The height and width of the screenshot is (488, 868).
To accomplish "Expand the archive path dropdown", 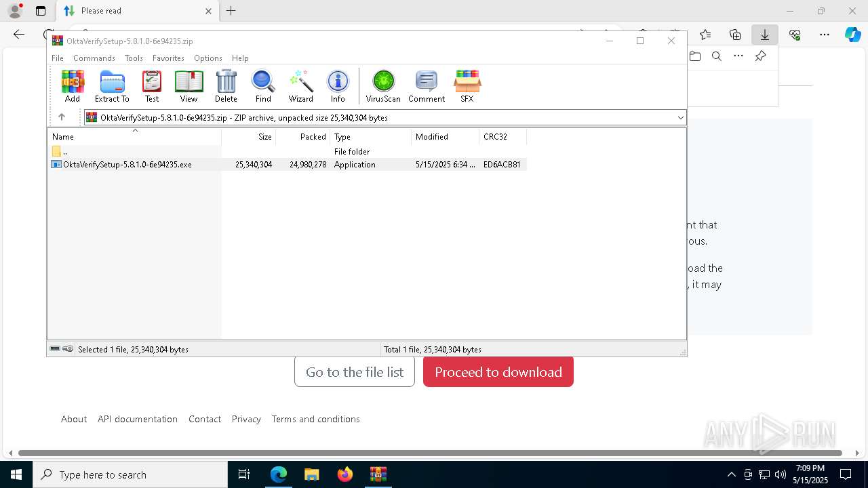I will [680, 118].
